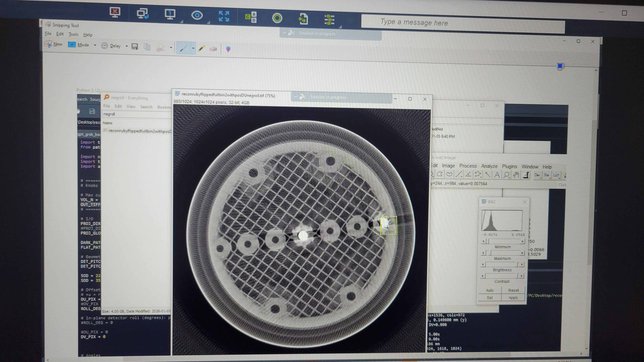This screenshot has height=362, width=644.
Task: Click the Highlighter in Snipping Tool
Action: click(201, 49)
